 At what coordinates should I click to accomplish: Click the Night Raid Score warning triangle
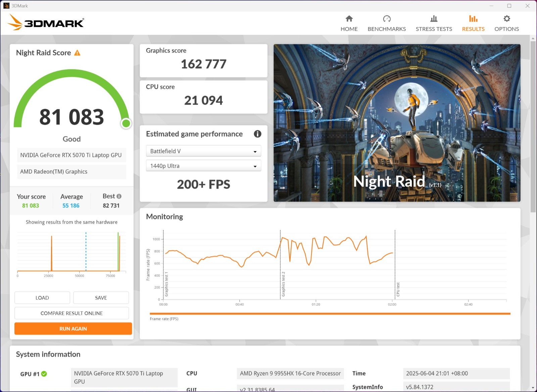[77, 53]
